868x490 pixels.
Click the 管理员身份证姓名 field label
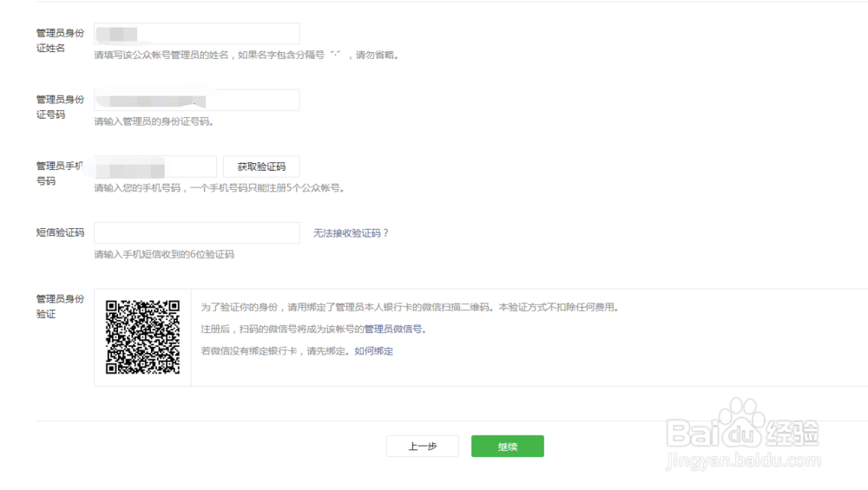(x=59, y=40)
